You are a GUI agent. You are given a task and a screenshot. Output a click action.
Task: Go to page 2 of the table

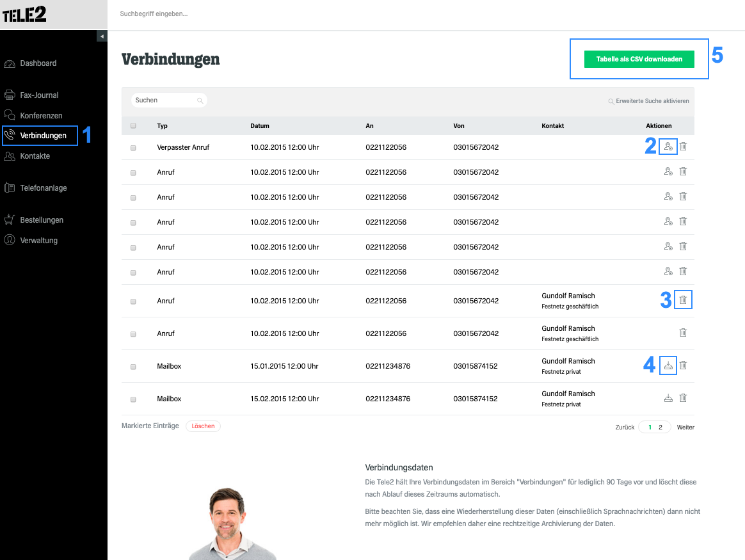pyautogui.click(x=661, y=428)
